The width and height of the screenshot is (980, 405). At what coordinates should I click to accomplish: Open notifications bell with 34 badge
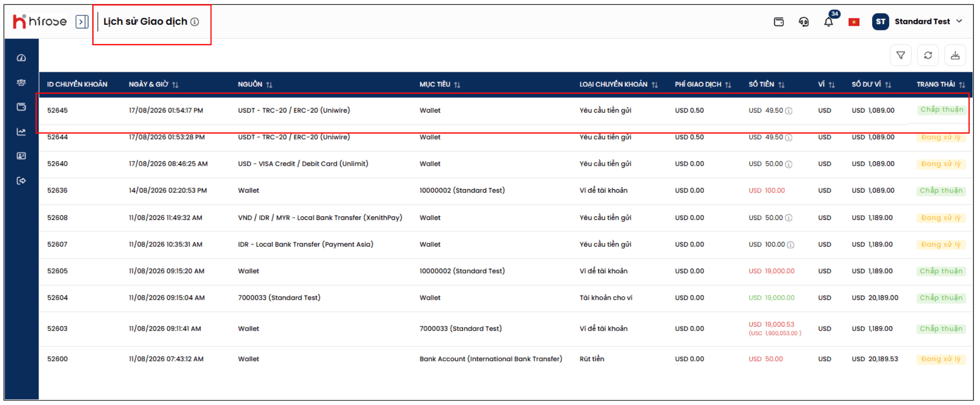(829, 21)
